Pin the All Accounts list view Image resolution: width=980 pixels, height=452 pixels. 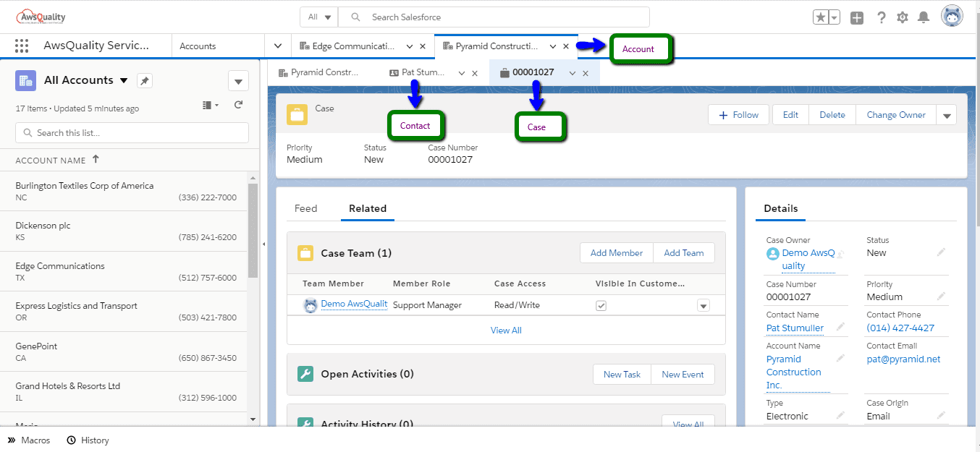pyautogui.click(x=145, y=80)
